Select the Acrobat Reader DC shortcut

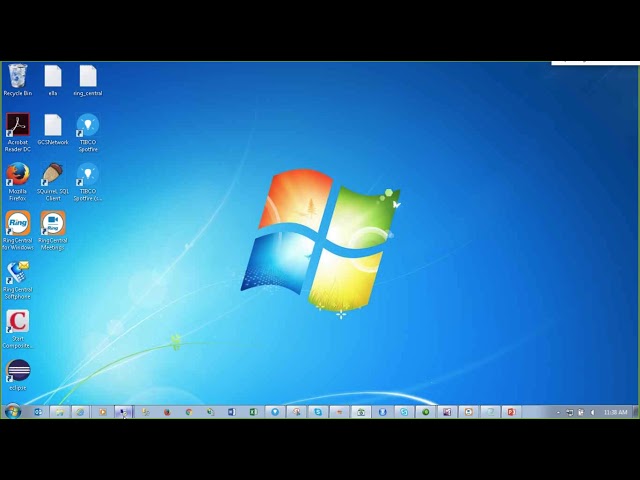coord(18,132)
